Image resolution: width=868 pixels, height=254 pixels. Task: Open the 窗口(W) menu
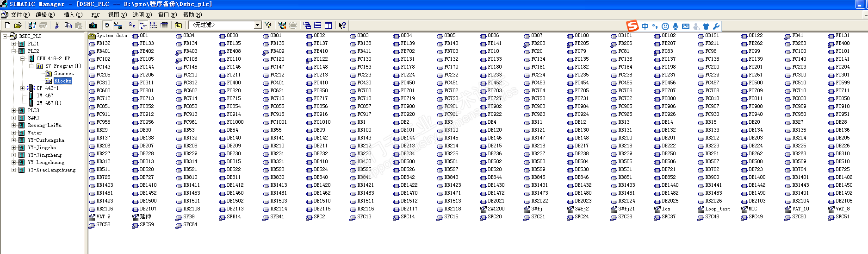(167, 15)
